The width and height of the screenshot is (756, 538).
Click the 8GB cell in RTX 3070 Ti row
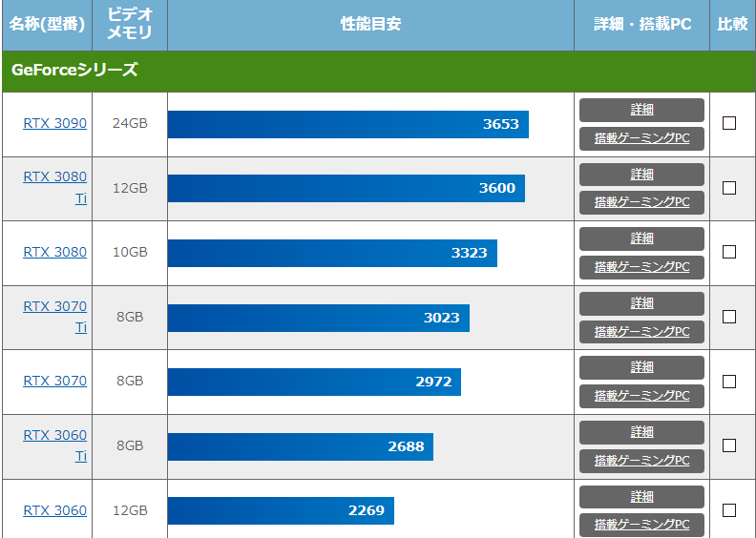point(130,317)
